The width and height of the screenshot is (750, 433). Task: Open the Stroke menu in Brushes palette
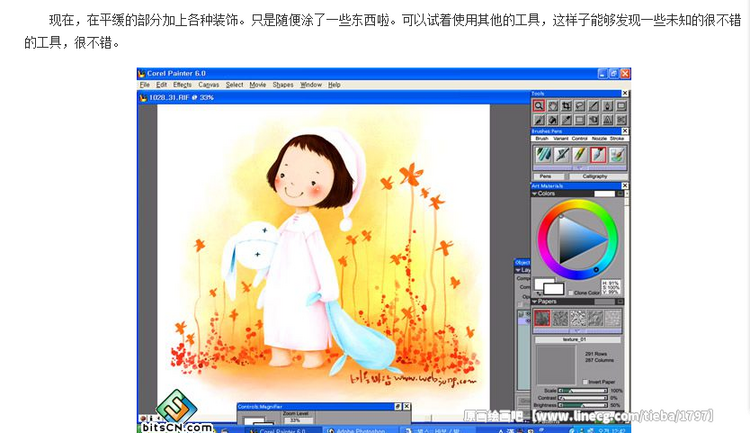617,138
